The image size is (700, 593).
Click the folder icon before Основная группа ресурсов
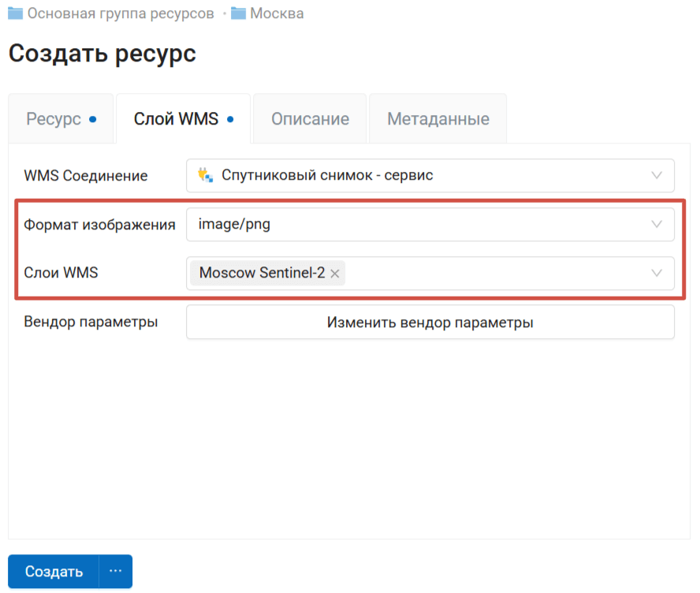15,13
